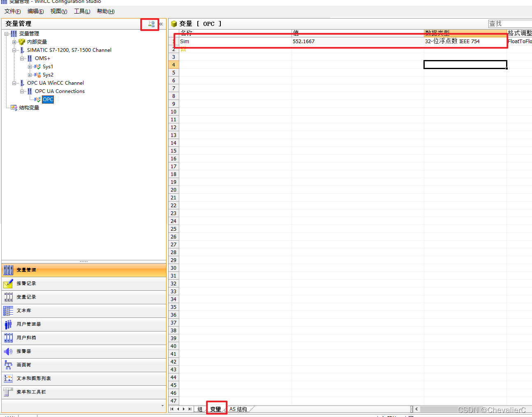This screenshot has height=417, width=532.
Task: Click the new-row star marker in row 2
Action: click(183, 49)
